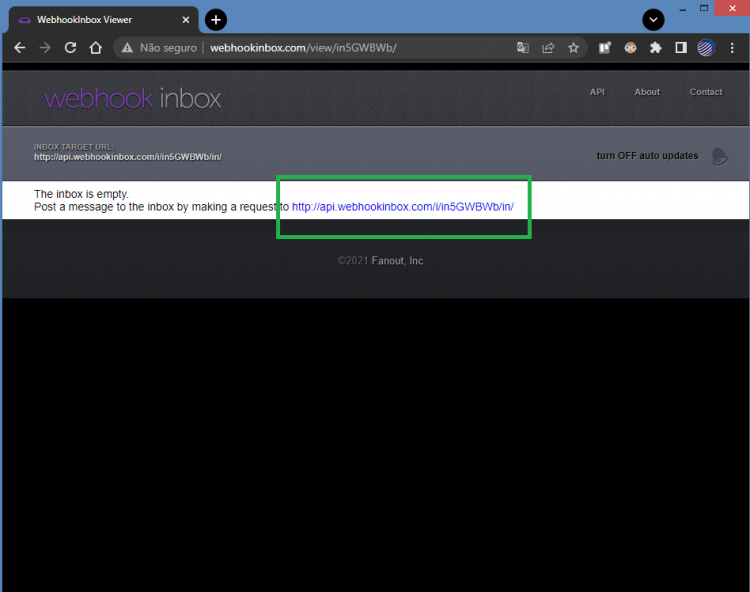This screenshot has height=592, width=750.
Task: Open the Chrome profile avatar
Action: [706, 48]
